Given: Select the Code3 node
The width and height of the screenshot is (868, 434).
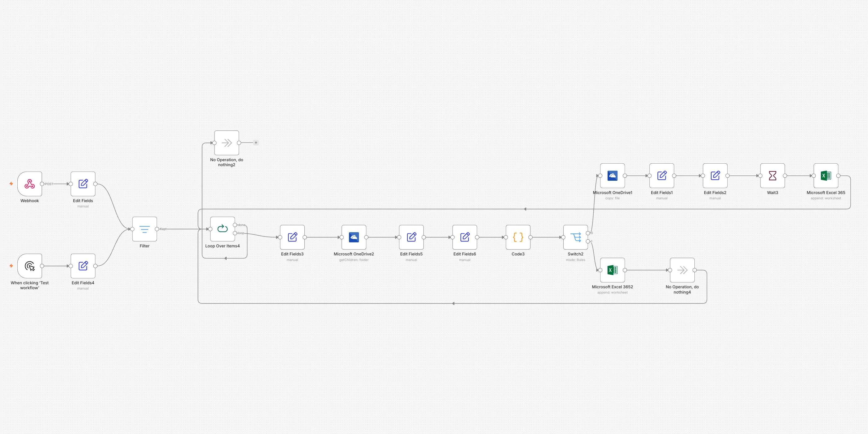Looking at the screenshot, I should point(518,237).
